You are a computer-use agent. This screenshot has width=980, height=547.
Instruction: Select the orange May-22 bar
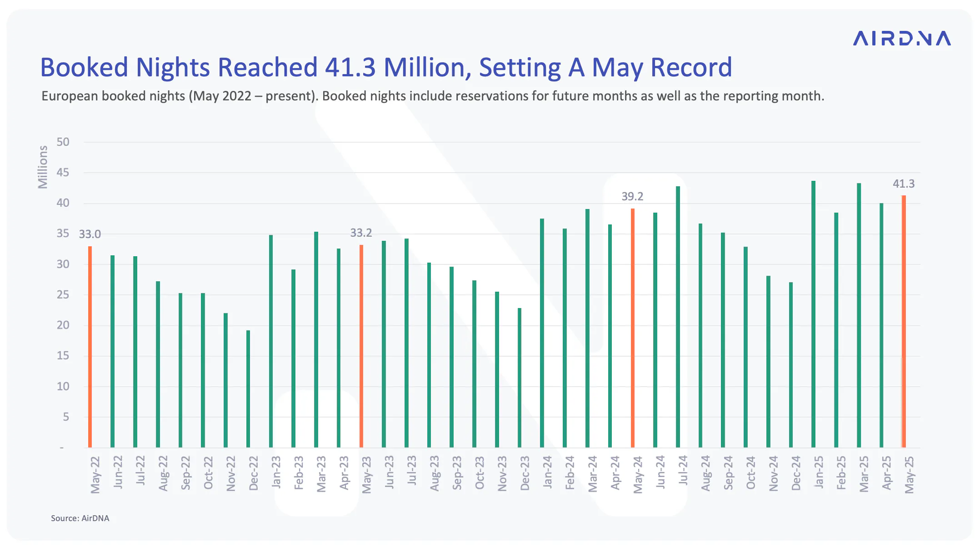[90, 347]
